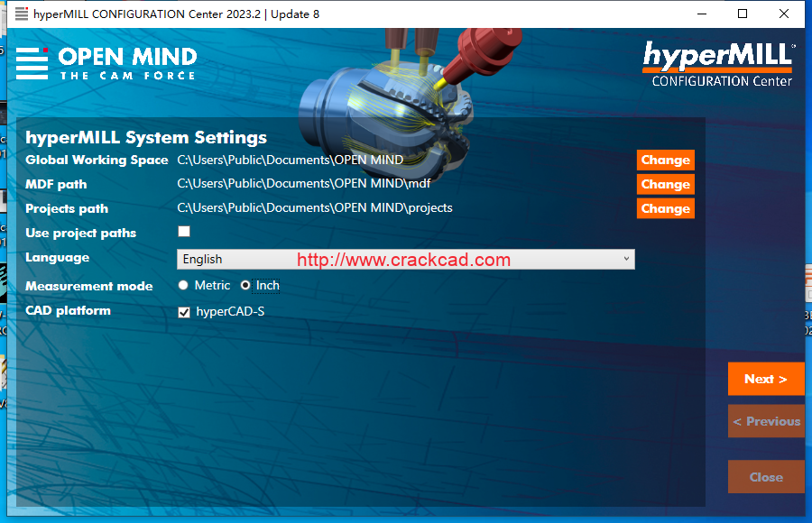Minimize the Configuration Center window
Viewport: 812px width, 523px height.
pyautogui.click(x=702, y=14)
